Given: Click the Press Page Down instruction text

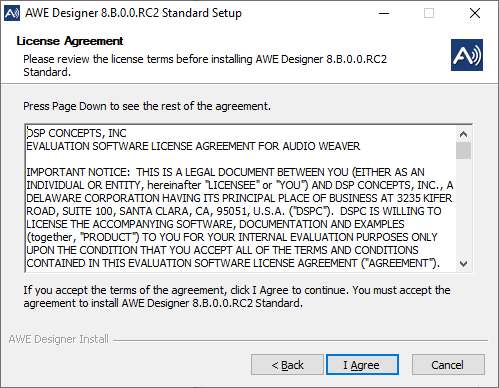Looking at the screenshot, I should (147, 106).
